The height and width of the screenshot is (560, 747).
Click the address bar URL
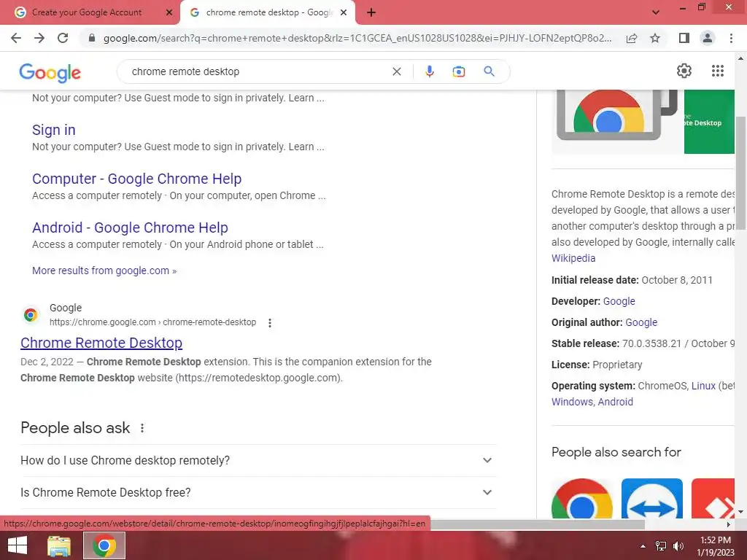tap(357, 38)
